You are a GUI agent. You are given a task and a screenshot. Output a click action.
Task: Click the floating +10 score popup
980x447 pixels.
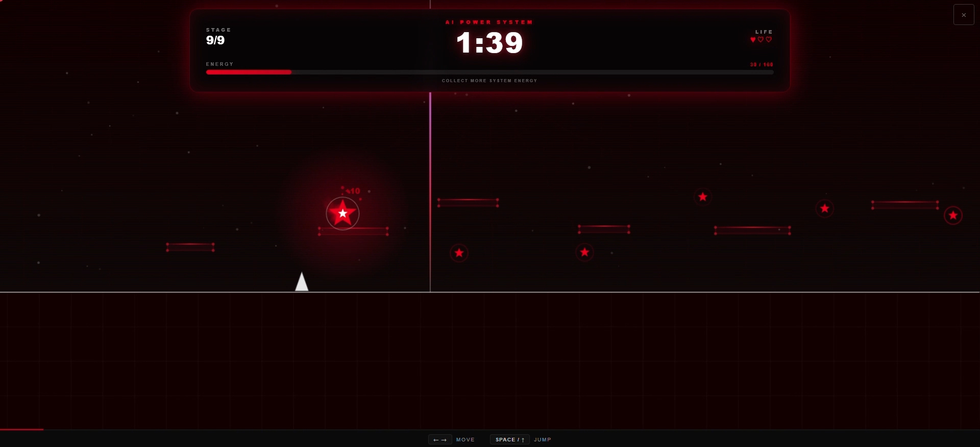[353, 191]
